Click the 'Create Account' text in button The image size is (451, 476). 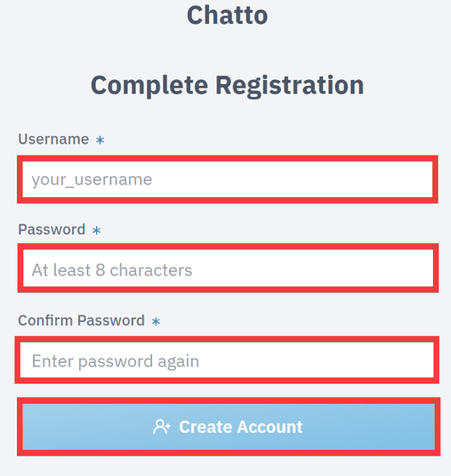coord(241,427)
